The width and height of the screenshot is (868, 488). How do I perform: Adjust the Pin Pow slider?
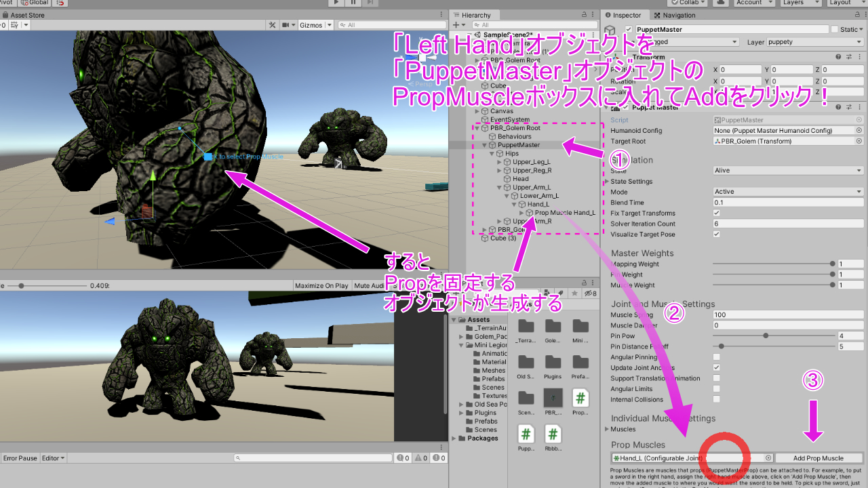[x=773, y=335]
